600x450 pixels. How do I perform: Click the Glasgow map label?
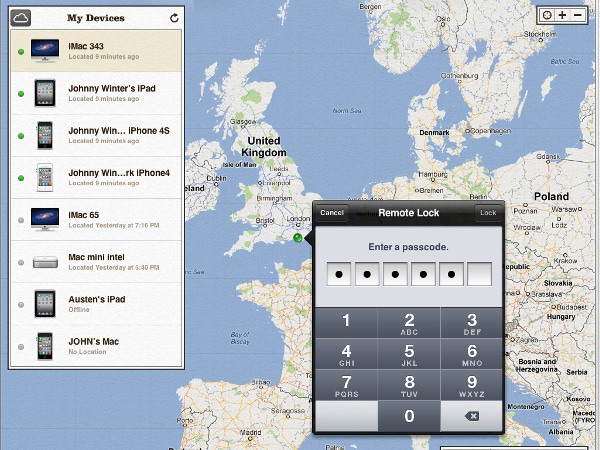(243, 122)
